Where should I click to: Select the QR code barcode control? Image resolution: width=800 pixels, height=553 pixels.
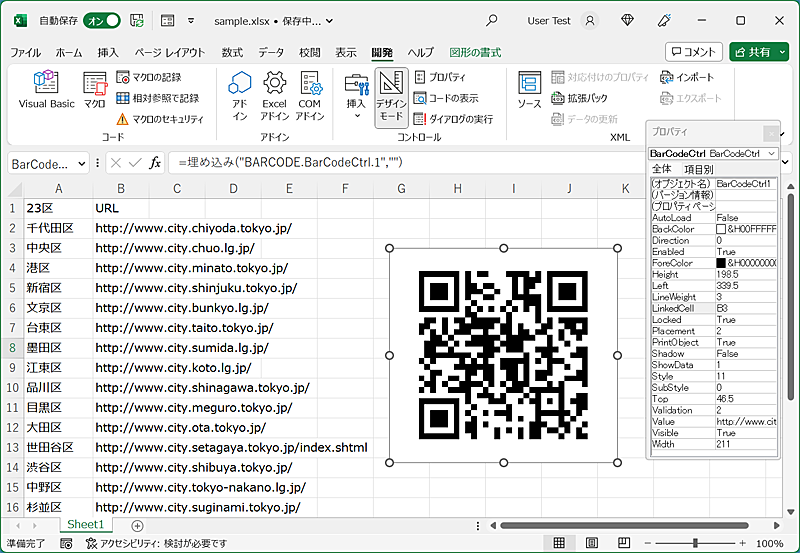(503, 355)
